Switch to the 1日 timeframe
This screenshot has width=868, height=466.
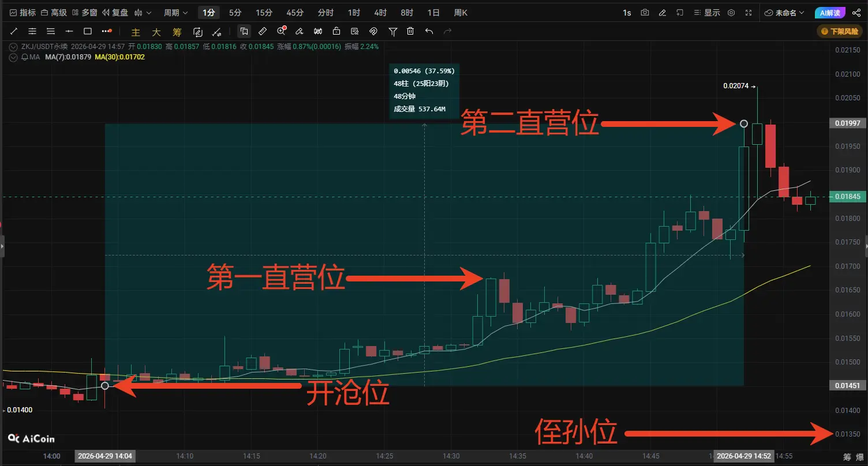coord(433,13)
